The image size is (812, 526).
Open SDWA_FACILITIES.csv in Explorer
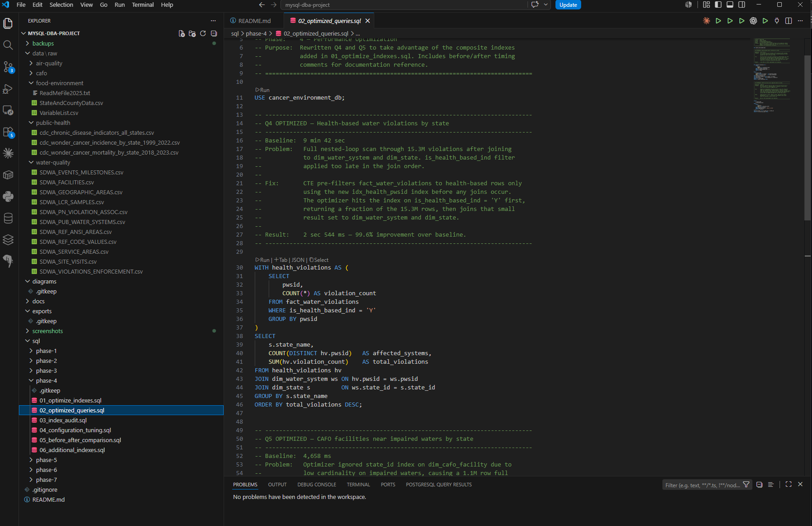[x=66, y=182]
